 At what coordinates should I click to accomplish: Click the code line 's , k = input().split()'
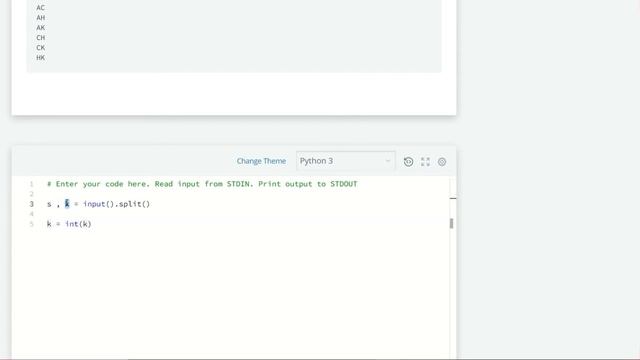pos(98,204)
